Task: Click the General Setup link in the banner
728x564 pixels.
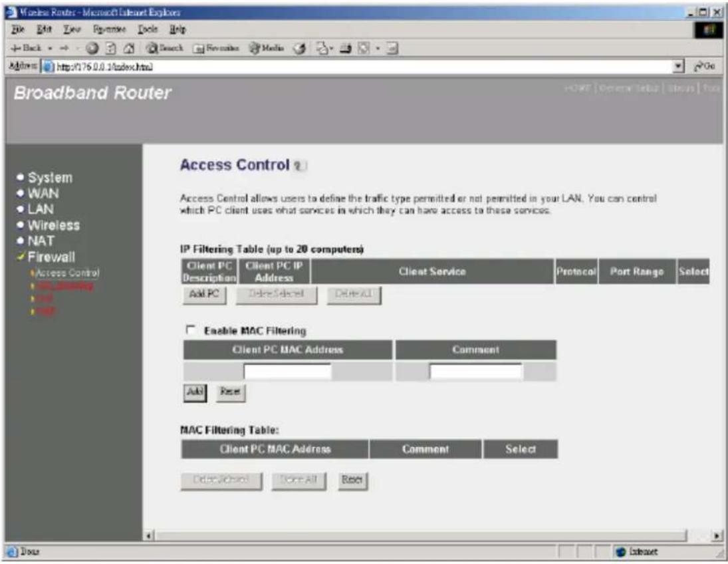Action: (629, 88)
